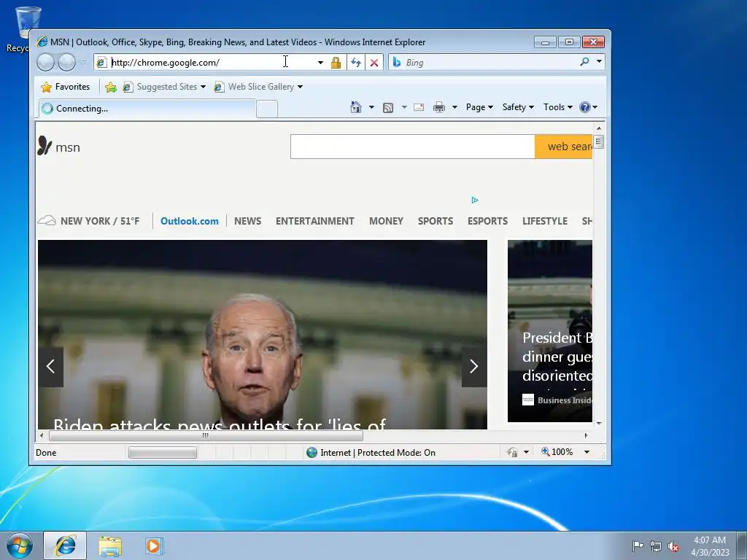747x560 pixels.
Task: Show the next slide in news carousel
Action: tap(474, 366)
